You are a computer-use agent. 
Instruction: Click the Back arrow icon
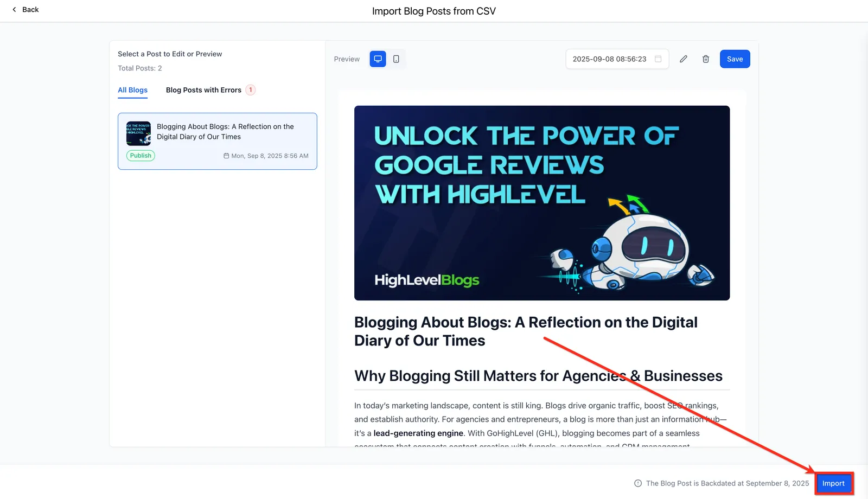click(x=14, y=9)
